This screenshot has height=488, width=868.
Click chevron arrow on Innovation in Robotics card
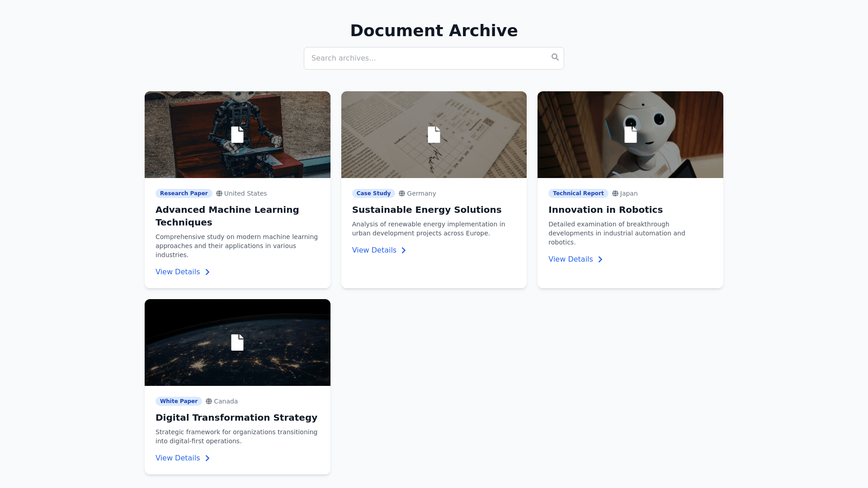click(600, 259)
